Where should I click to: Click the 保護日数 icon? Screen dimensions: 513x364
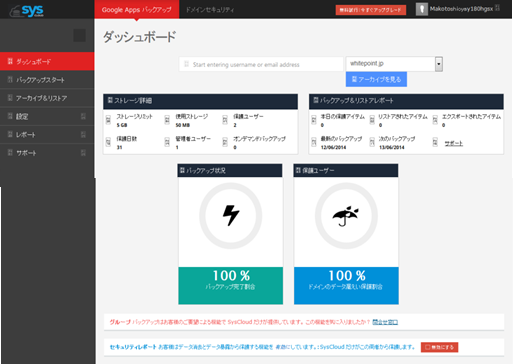pos(108,142)
